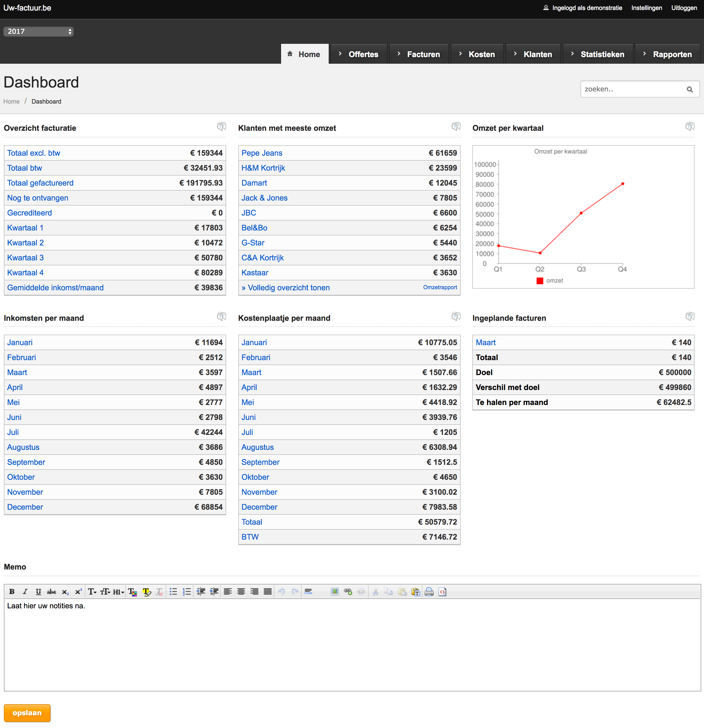
Task: Open the font family dropdown in memo toolbar
Action: (92, 592)
